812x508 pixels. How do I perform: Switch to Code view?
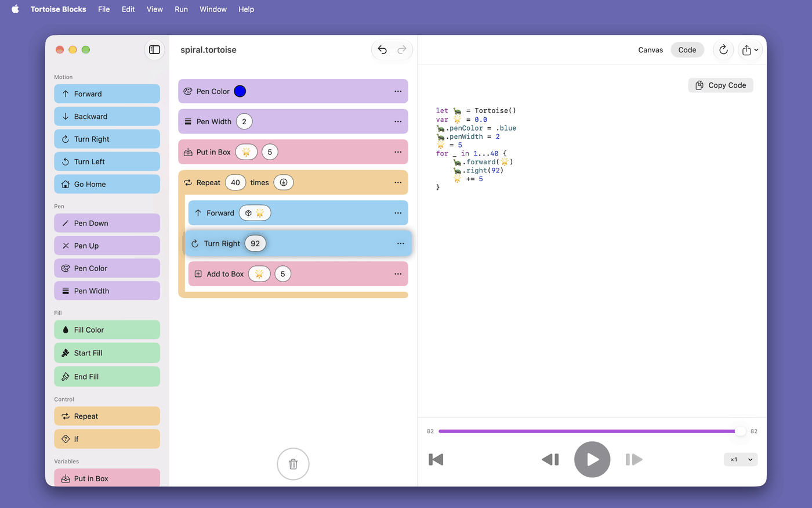point(687,50)
